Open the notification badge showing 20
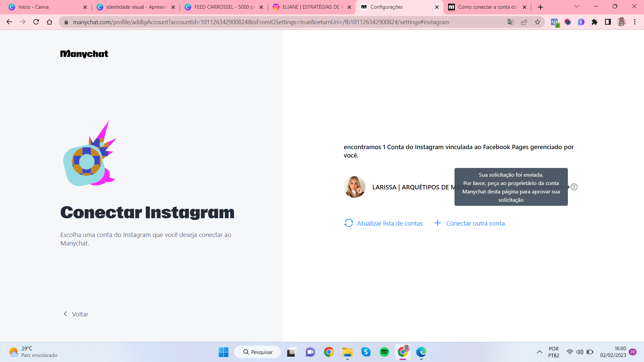This screenshot has height=362, width=644. [633, 352]
